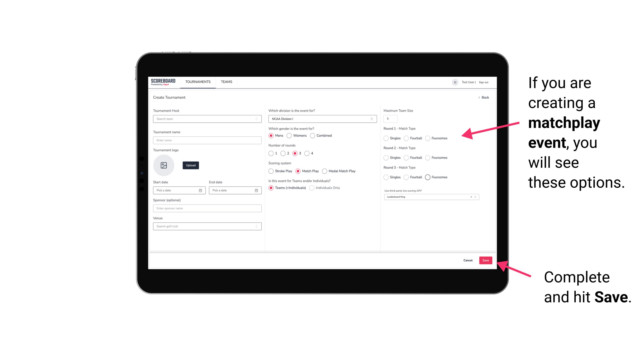Click the tournament logo upload icon
This screenshot has width=644, height=346.
tap(164, 166)
